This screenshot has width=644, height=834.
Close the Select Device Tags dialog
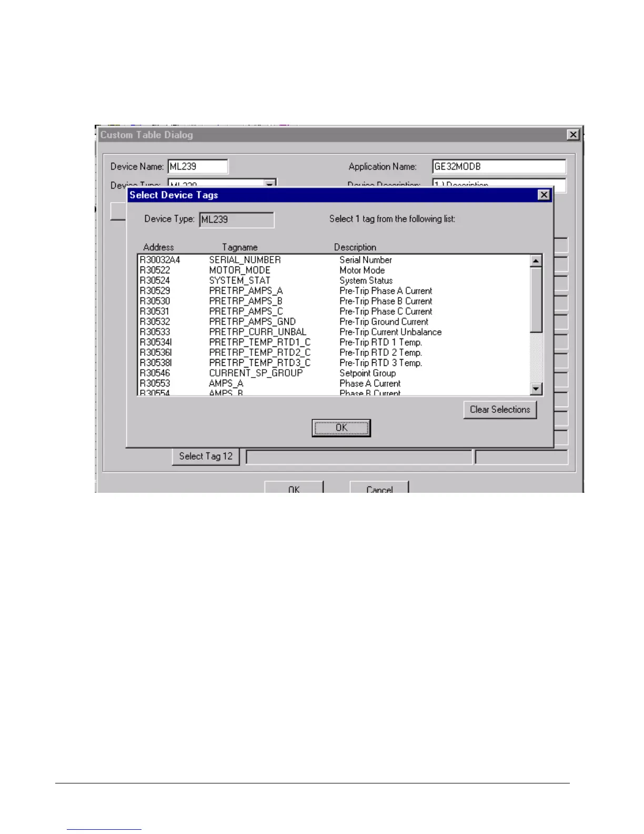(544, 195)
